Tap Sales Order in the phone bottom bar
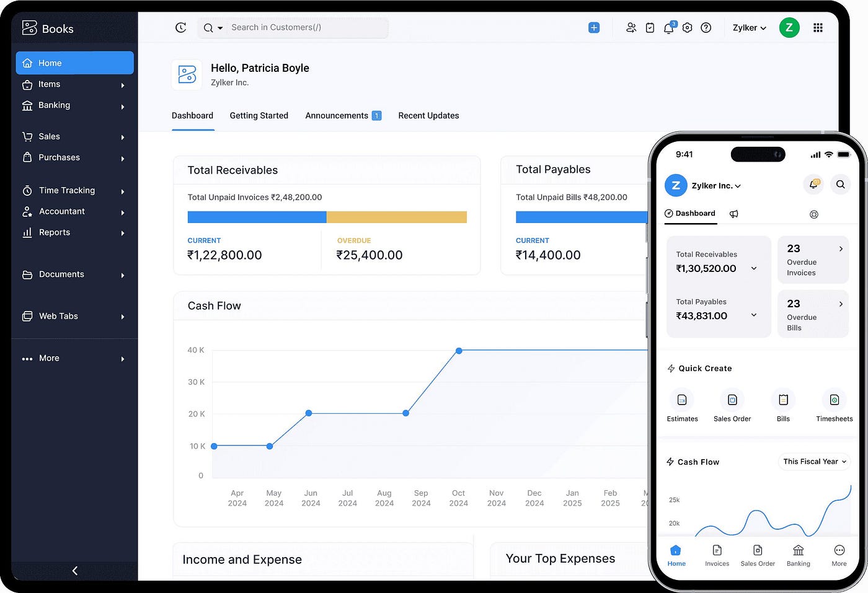868x593 pixels. point(758,555)
